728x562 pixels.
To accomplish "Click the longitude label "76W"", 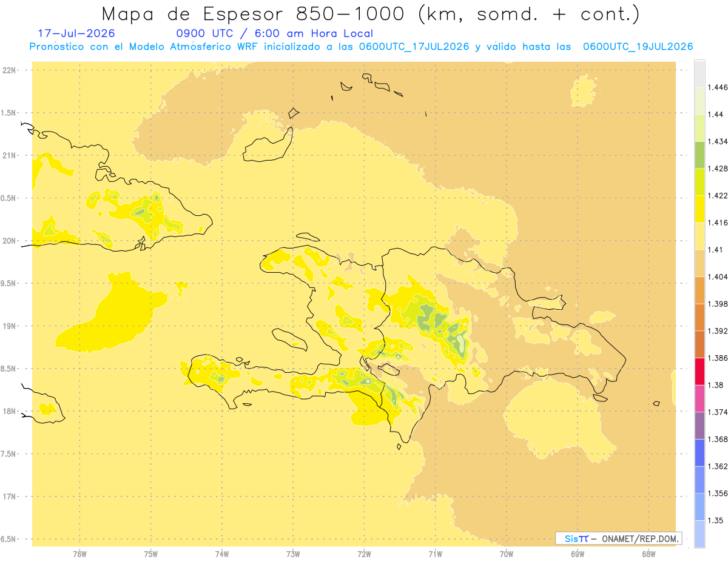I will coord(79,554).
